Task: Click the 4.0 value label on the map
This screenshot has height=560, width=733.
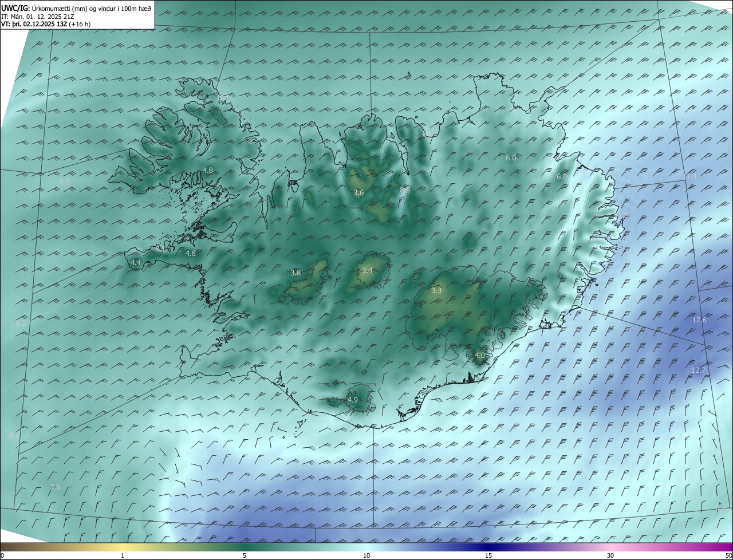Action: coord(480,356)
